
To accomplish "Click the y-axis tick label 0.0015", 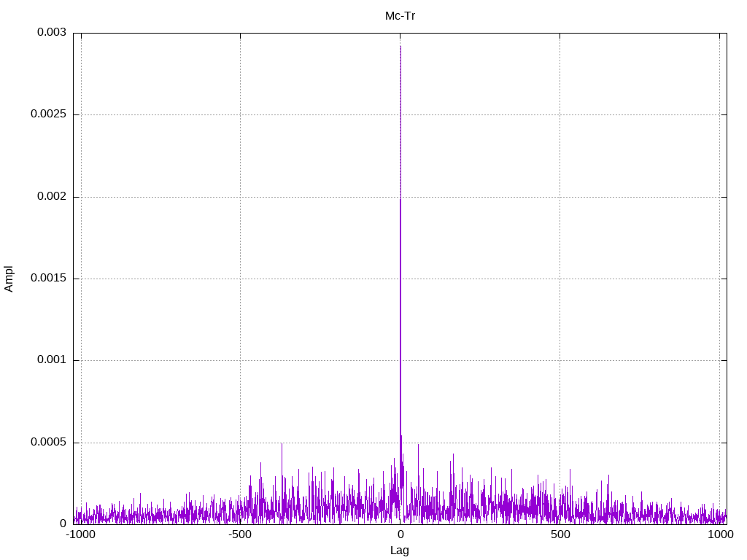I will 48,278.
